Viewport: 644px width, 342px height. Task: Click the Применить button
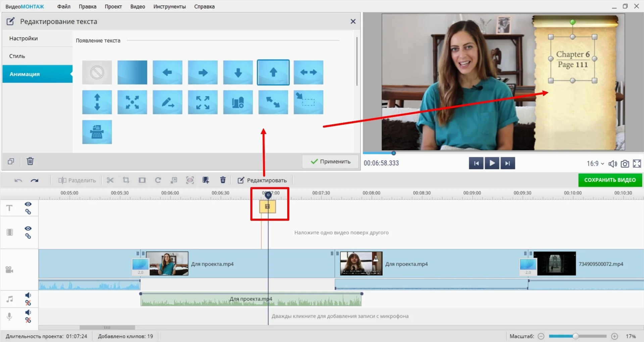(x=331, y=162)
